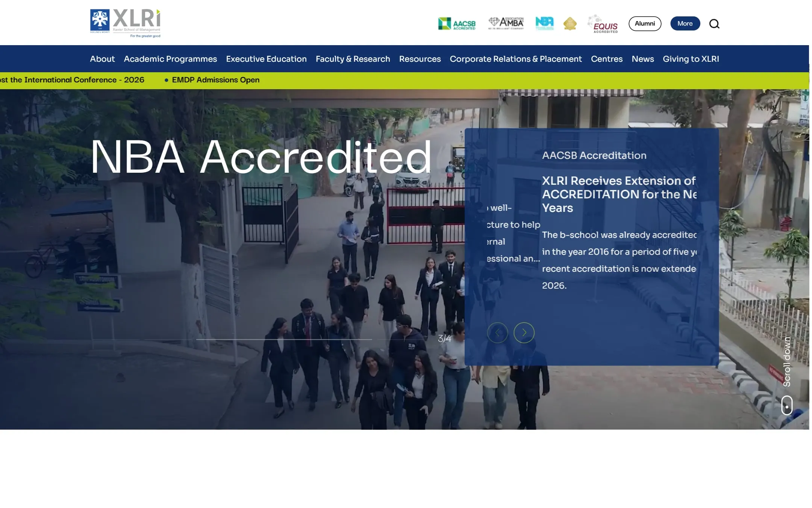Go to previous slide with left arrow
The width and height of the screenshot is (812, 508).
(497, 333)
